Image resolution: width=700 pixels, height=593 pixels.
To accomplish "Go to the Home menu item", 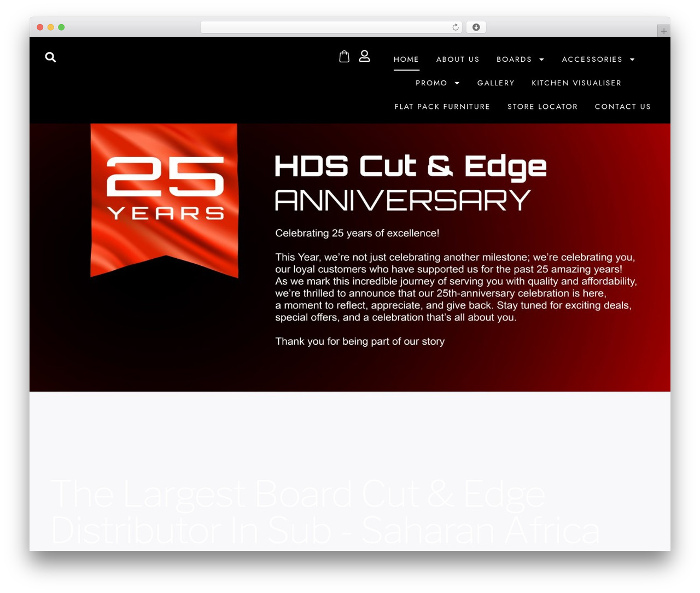I will click(x=406, y=59).
